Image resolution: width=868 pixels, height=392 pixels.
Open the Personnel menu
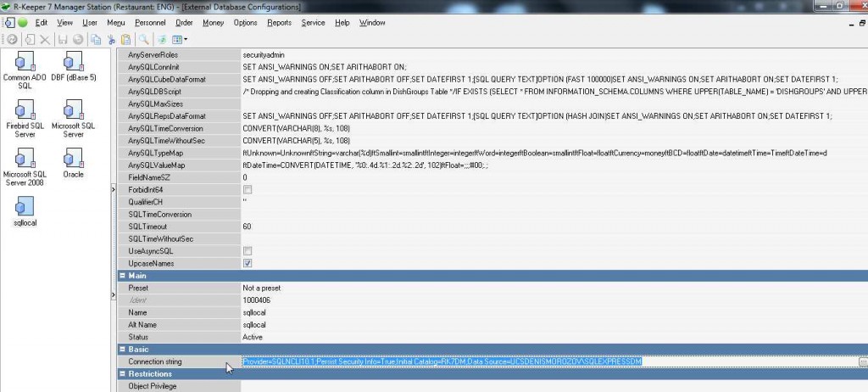point(150,23)
